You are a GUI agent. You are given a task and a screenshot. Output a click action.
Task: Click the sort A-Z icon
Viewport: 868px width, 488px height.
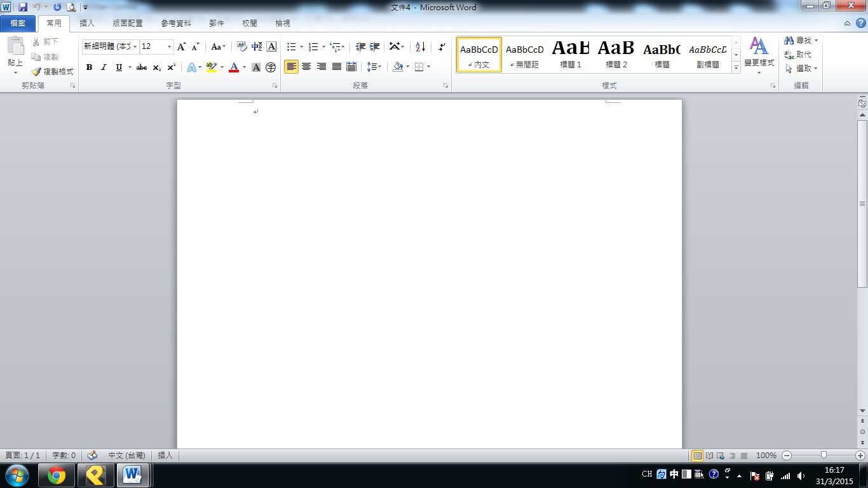click(420, 46)
